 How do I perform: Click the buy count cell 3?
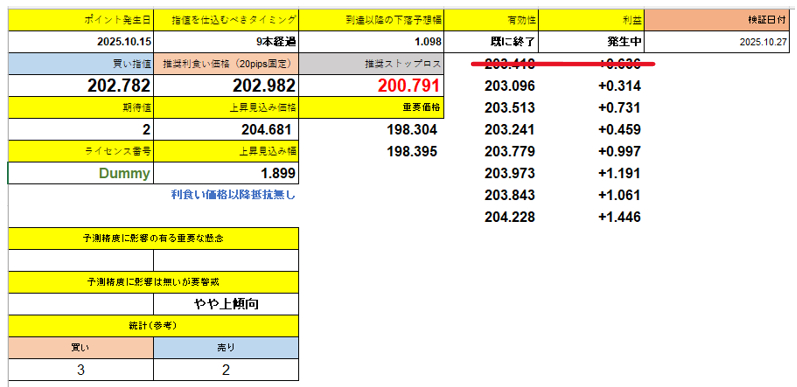(x=81, y=370)
